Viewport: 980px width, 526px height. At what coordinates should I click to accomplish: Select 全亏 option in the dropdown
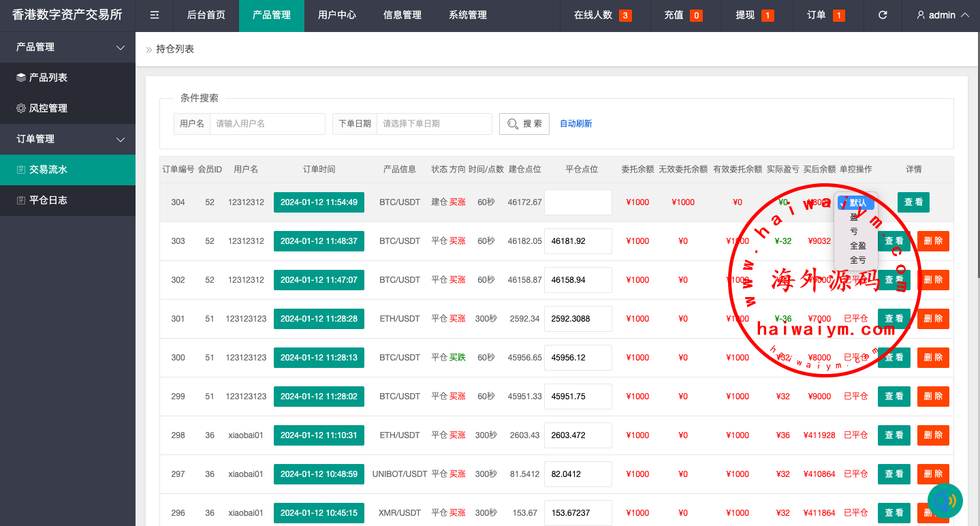[857, 260]
